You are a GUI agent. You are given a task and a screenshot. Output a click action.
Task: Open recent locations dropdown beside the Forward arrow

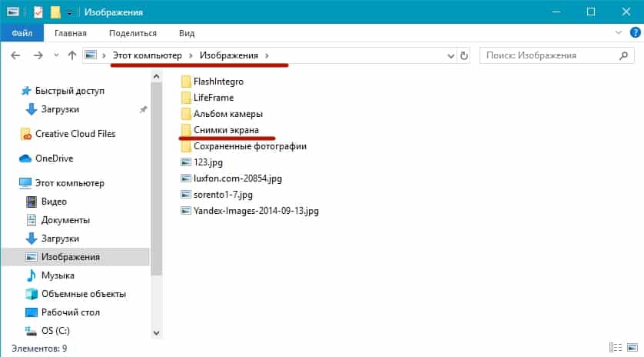[x=55, y=55]
